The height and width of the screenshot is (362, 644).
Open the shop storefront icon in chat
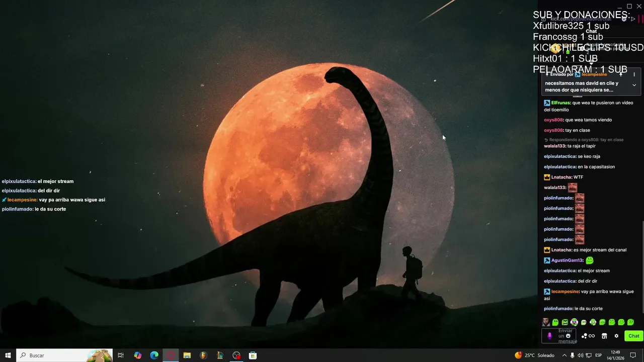tap(604, 336)
